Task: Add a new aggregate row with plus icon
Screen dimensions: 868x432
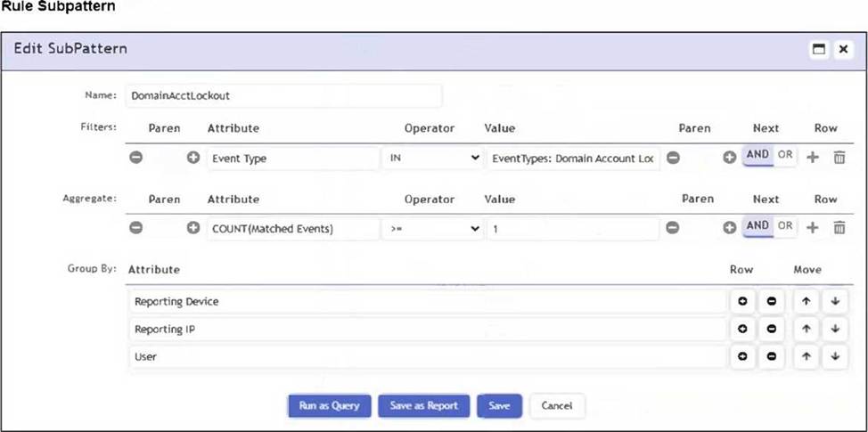Action: click(x=813, y=227)
